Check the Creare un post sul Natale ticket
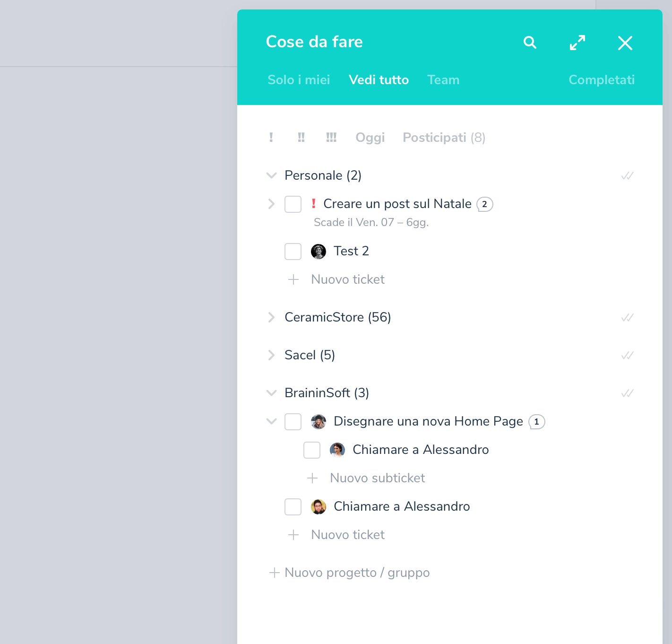672x644 pixels. (293, 204)
